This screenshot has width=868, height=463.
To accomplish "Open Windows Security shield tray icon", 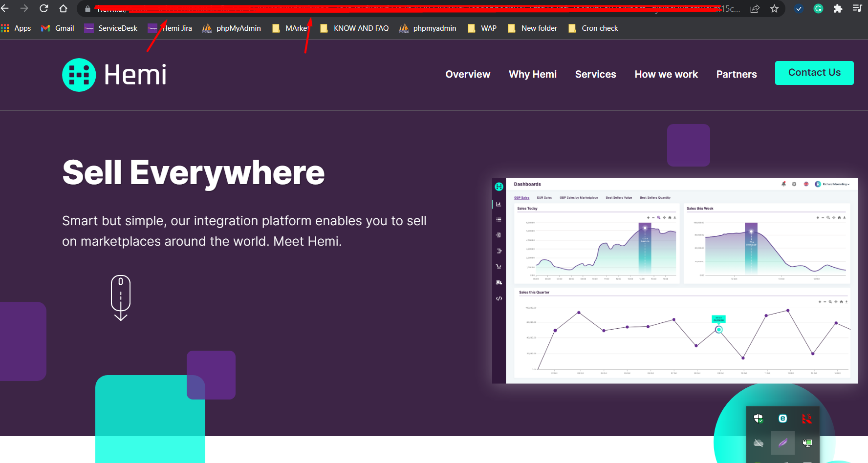I will 759,419.
